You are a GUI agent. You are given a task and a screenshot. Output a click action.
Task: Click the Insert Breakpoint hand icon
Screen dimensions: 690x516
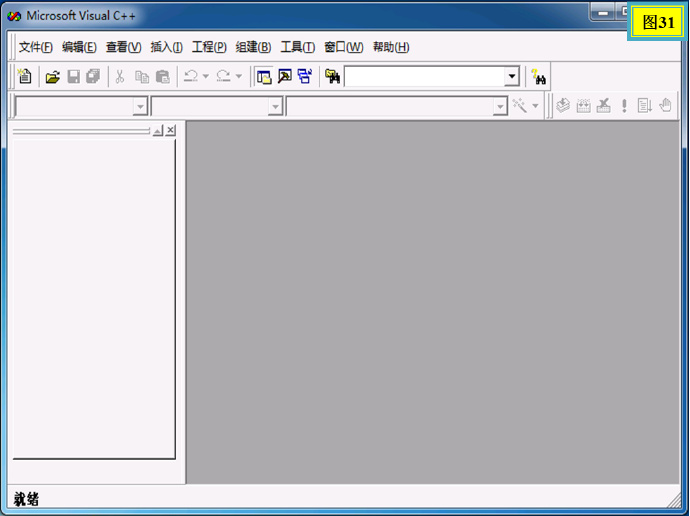(x=665, y=106)
